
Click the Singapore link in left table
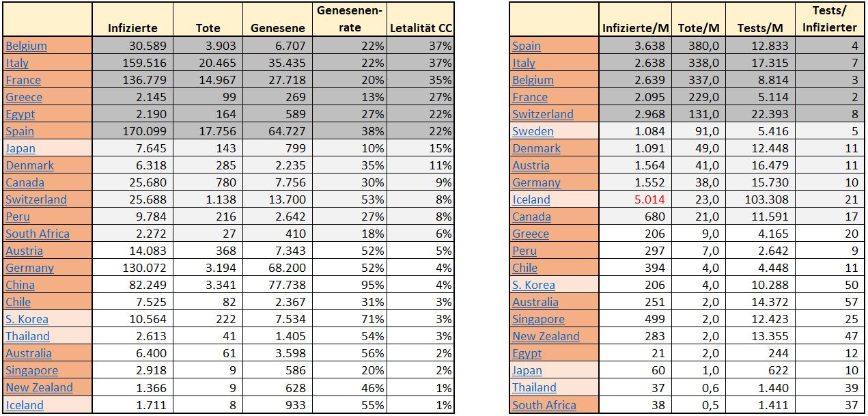[31, 370]
